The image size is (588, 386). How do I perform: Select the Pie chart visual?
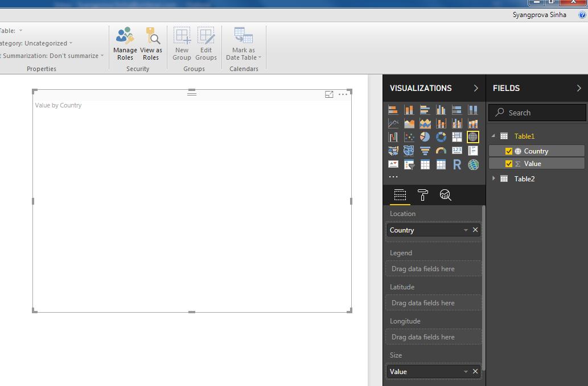pos(425,137)
